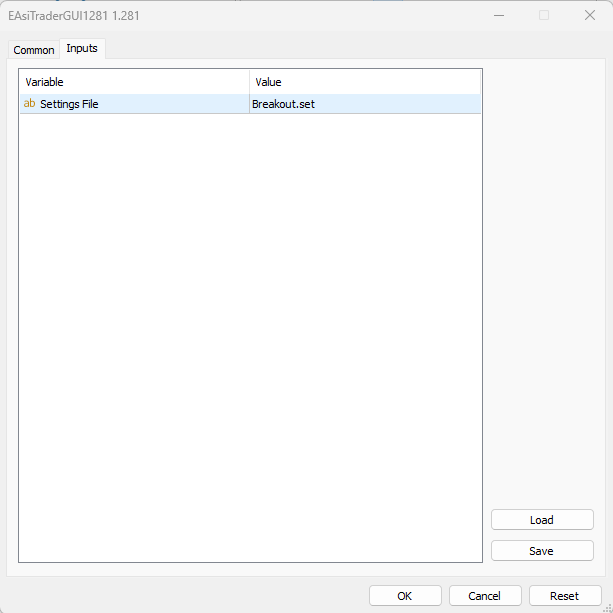Click the Value column header
The image size is (613, 613).
click(x=365, y=82)
